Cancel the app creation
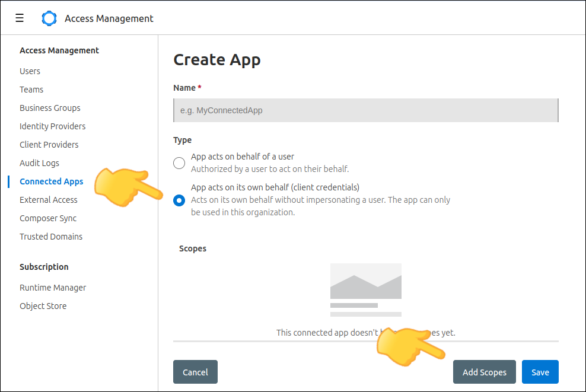Screen dimensions: 586x392 195,372
